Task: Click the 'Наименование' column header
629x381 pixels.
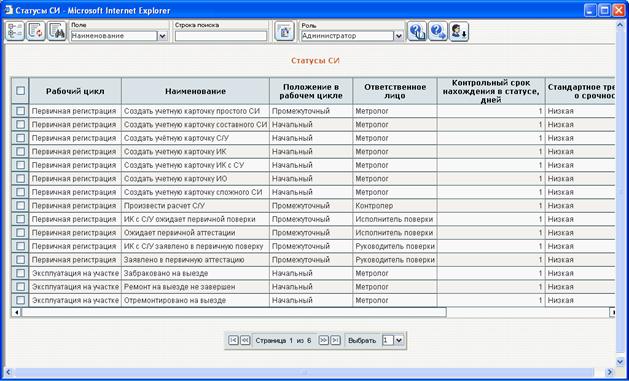Action: (x=195, y=91)
